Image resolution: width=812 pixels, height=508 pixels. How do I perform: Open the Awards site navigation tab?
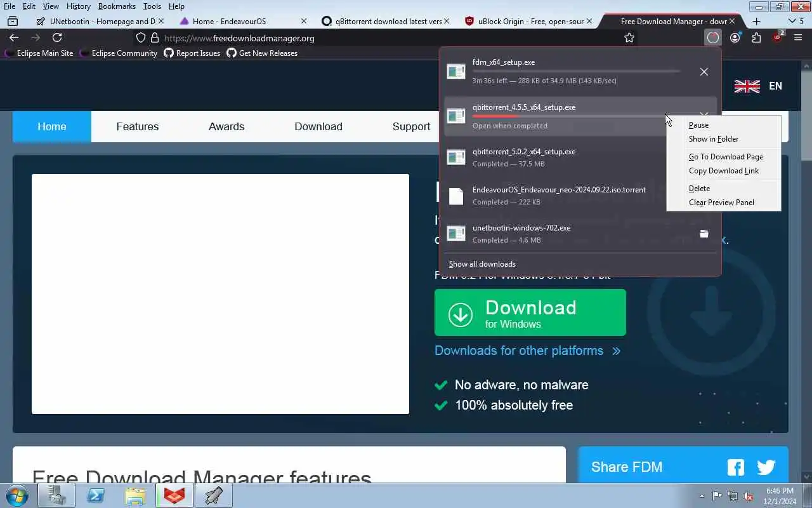point(226,126)
